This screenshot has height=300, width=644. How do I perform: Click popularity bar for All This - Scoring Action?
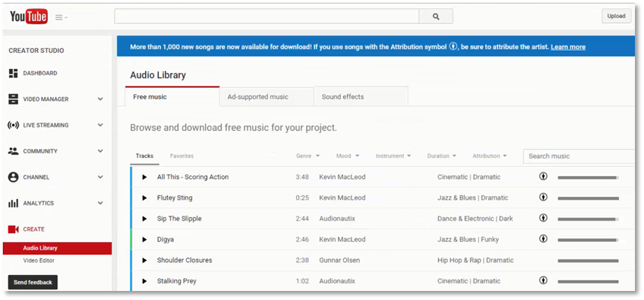point(588,177)
